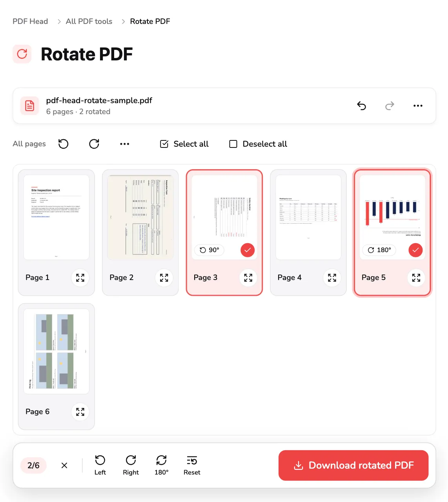This screenshot has width=448, height=502.
Task: Click the undo arrow in file header
Action: [361, 105]
